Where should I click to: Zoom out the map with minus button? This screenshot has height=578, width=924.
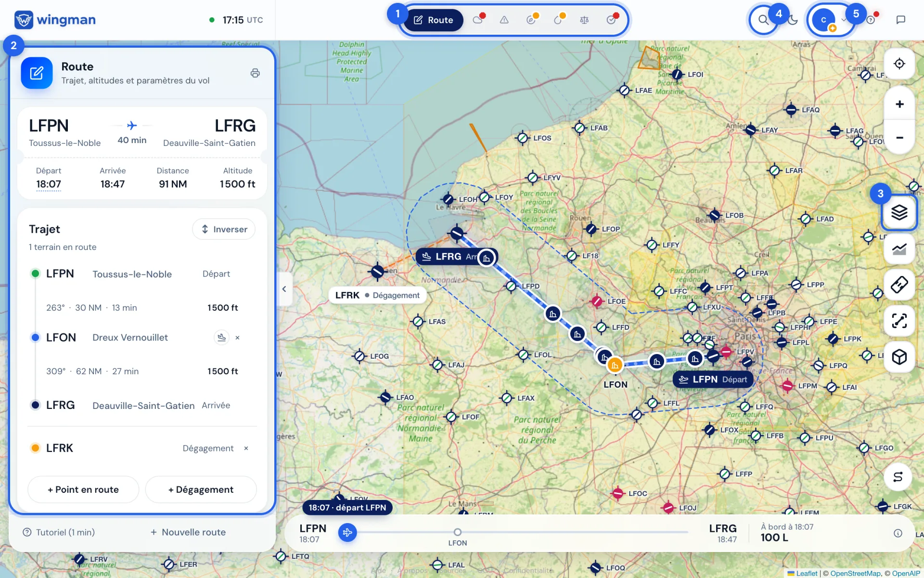pyautogui.click(x=899, y=137)
